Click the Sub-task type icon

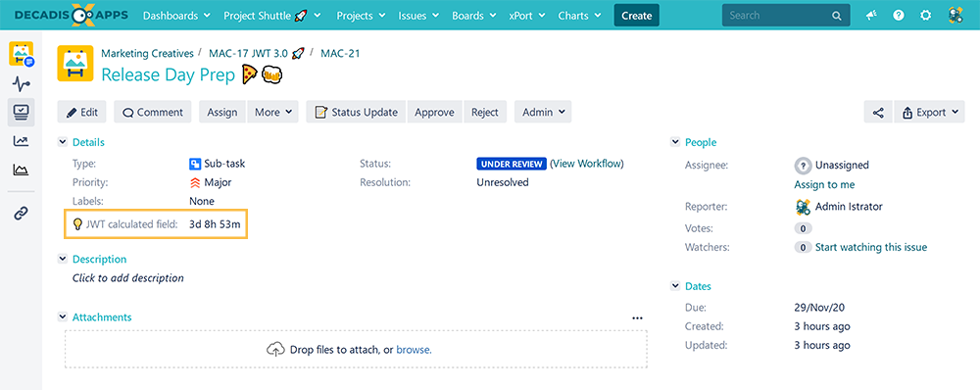(194, 164)
